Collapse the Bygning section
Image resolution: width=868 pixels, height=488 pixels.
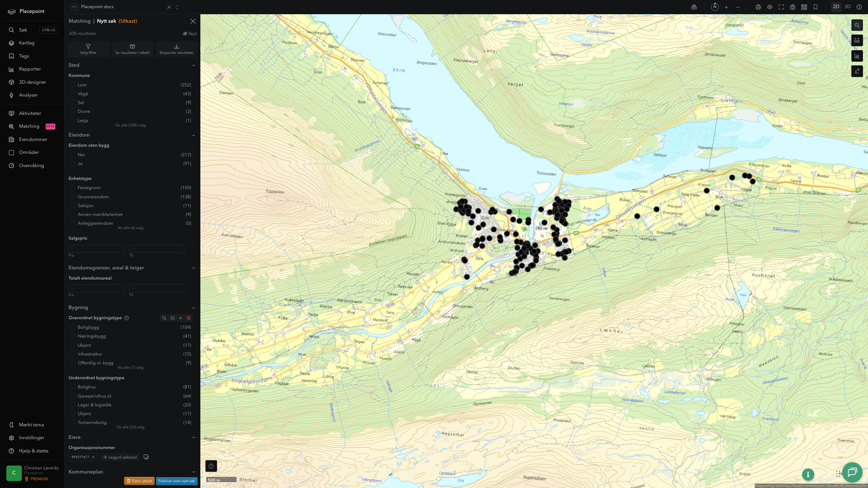194,308
